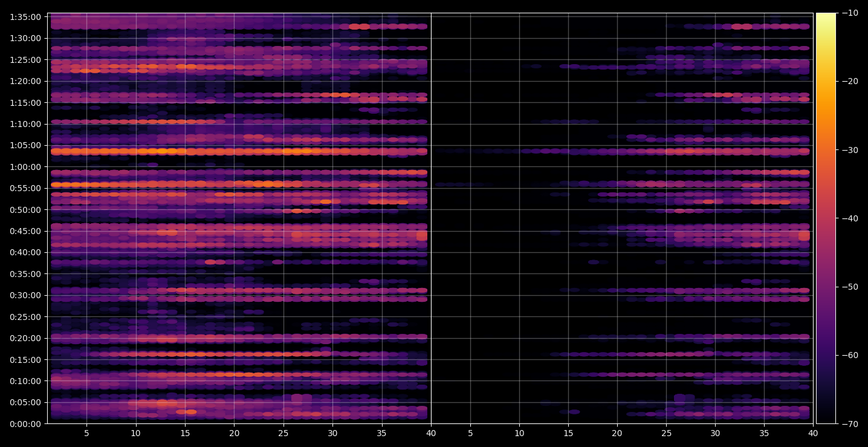
Task: Click x-axis tick 35 of the right panel
Action: click(x=764, y=433)
